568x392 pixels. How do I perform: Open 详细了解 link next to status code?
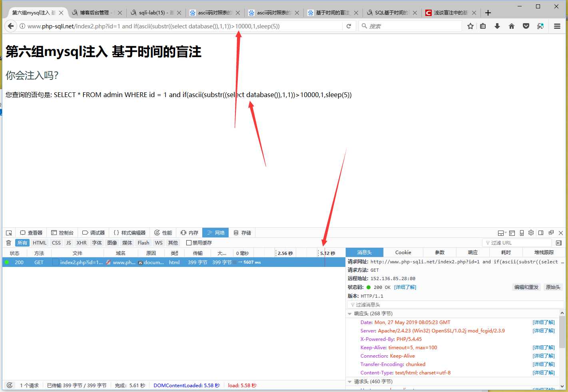pyautogui.click(x=405, y=287)
